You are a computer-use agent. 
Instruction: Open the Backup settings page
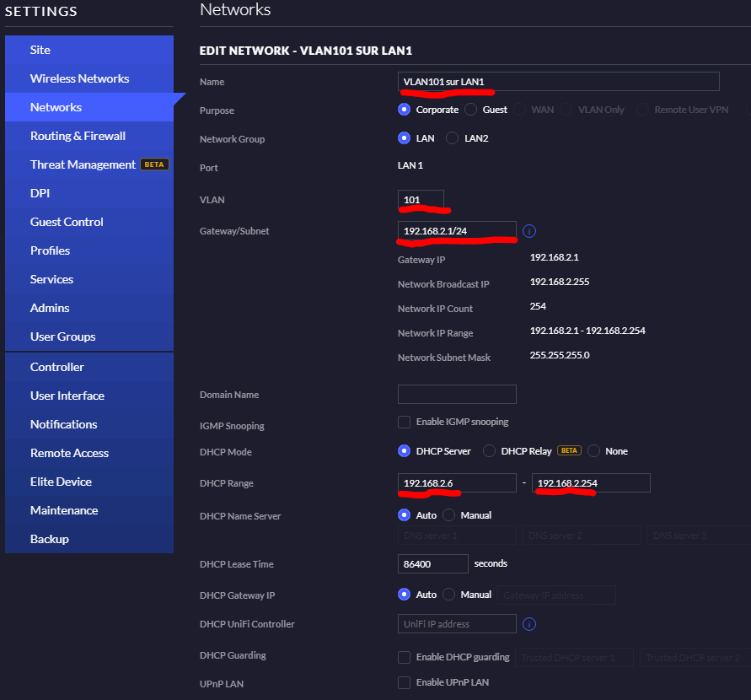coord(50,539)
